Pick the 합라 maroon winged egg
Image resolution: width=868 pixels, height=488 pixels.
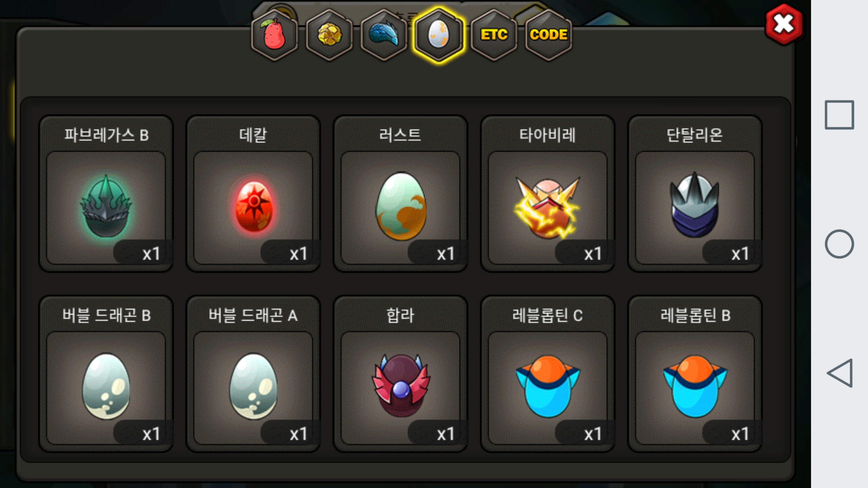[x=400, y=374]
